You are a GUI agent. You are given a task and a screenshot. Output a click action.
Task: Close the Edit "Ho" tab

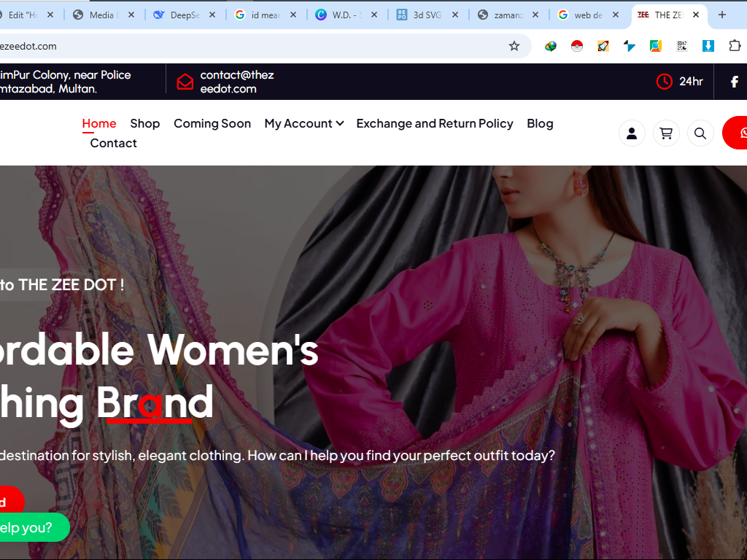pyautogui.click(x=50, y=15)
